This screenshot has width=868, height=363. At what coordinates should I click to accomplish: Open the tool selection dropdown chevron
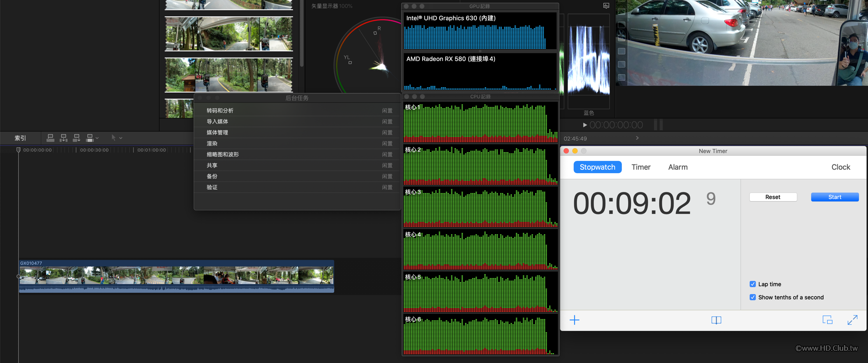click(x=121, y=138)
